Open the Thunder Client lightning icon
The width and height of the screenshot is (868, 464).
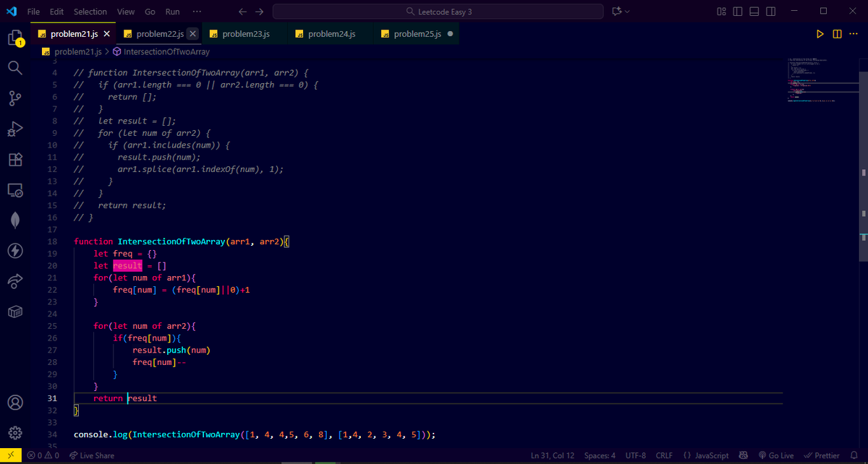point(15,251)
